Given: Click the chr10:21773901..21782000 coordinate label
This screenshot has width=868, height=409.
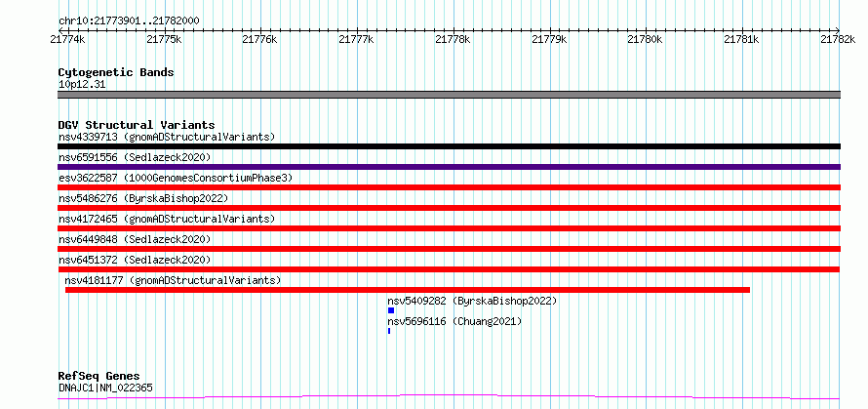Looking at the screenshot, I should [x=129, y=21].
